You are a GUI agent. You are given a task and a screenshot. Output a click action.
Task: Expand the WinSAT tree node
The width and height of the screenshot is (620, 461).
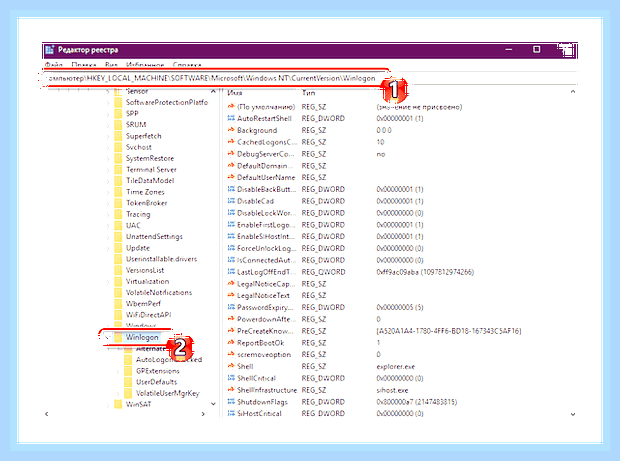pos(108,404)
